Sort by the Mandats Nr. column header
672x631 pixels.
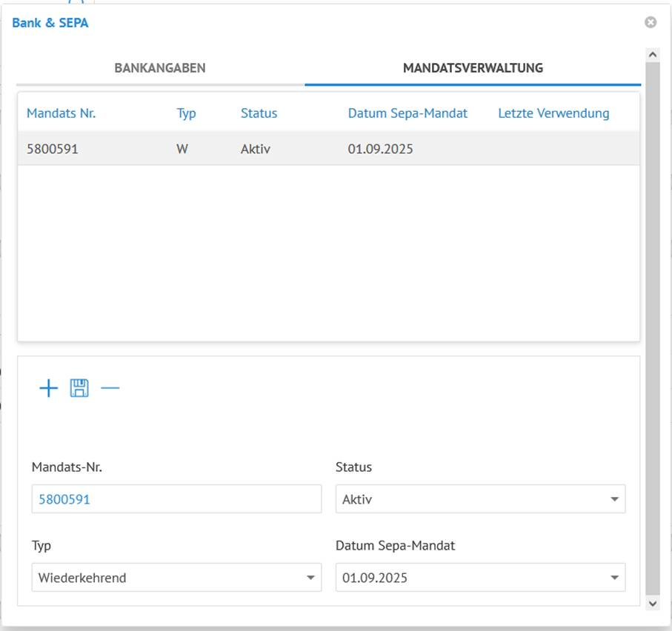(61, 113)
